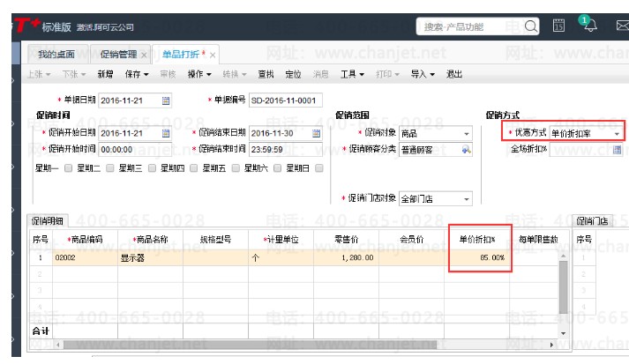Image resolution: width=629 pixels, height=364 pixels.
Task: Close the 单品打折 tab
Action: pyautogui.click(x=213, y=55)
